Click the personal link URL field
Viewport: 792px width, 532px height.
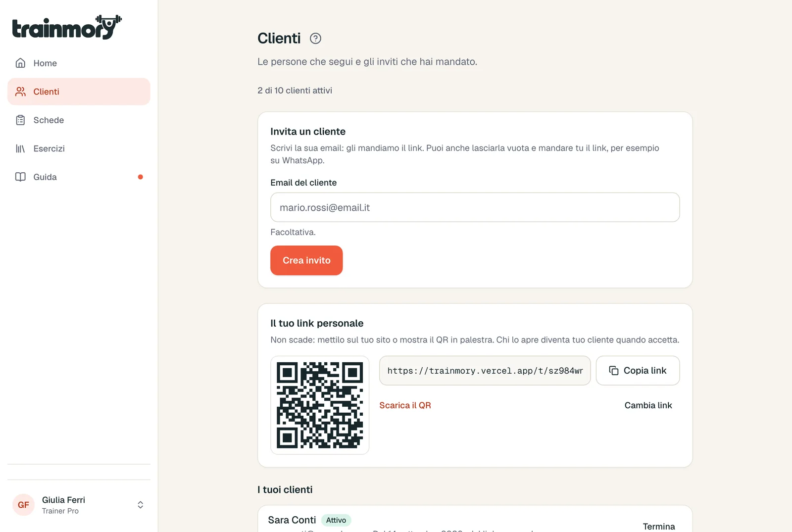(x=485, y=371)
